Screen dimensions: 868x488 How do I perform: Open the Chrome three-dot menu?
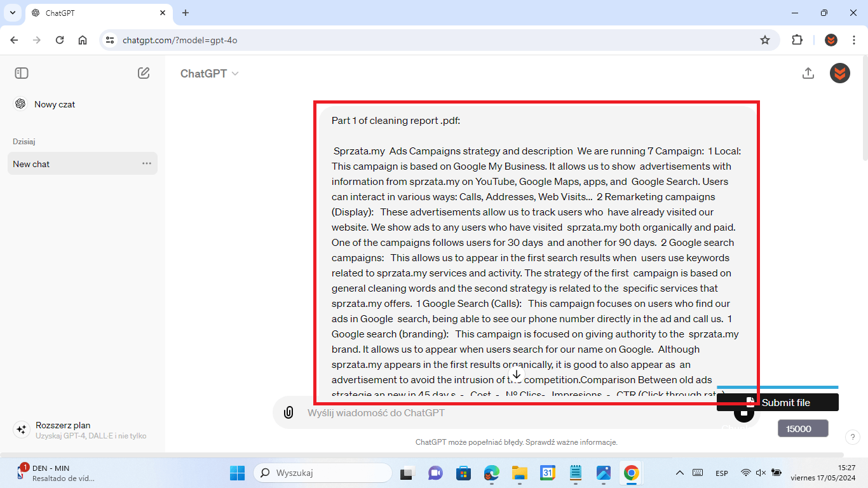[853, 40]
